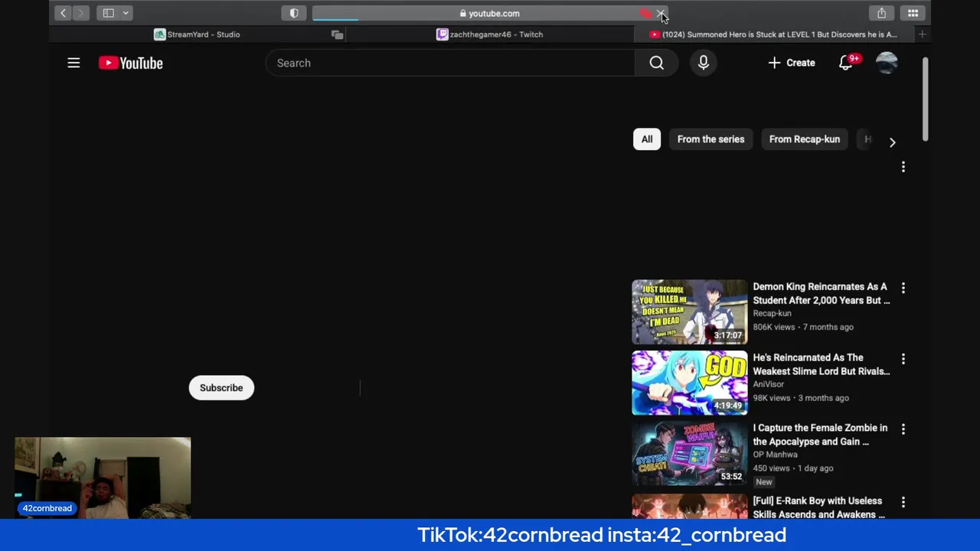Select the All filter chip
This screenshot has width=980, height=551.
[x=647, y=139]
